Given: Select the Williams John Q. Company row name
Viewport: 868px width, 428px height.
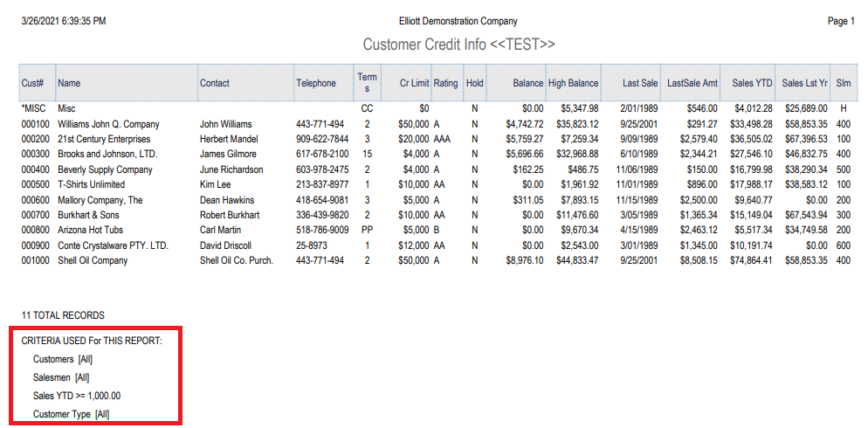Looking at the screenshot, I should pos(108,124).
